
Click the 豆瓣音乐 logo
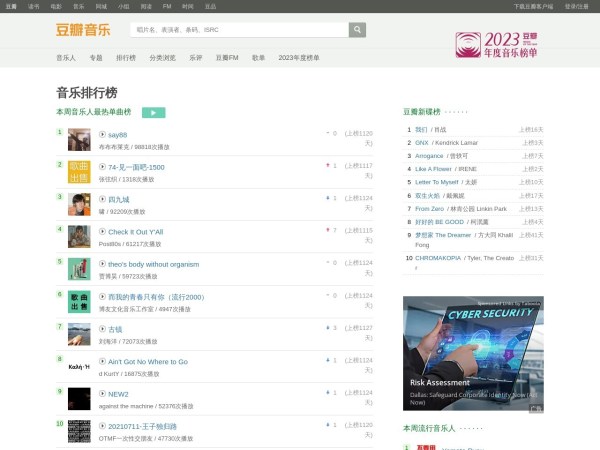tap(83, 30)
